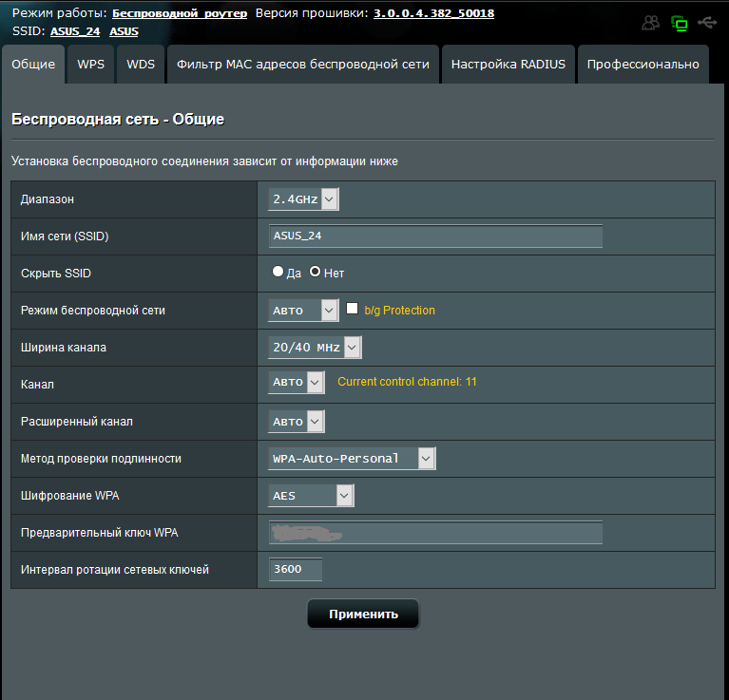Click the 'Скрыть SSID' row label
Image resolution: width=729 pixels, height=700 pixels.
[56, 274]
